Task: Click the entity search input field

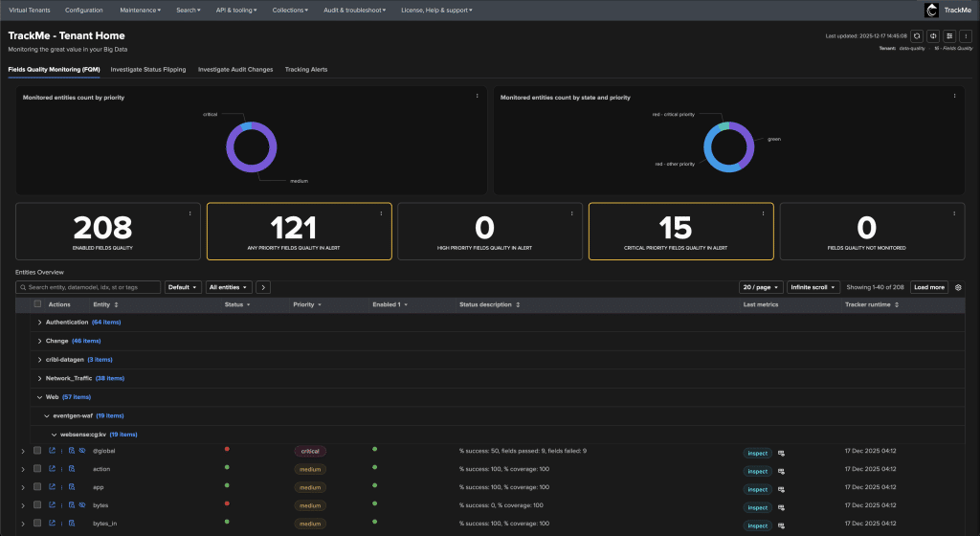Action: coord(88,287)
